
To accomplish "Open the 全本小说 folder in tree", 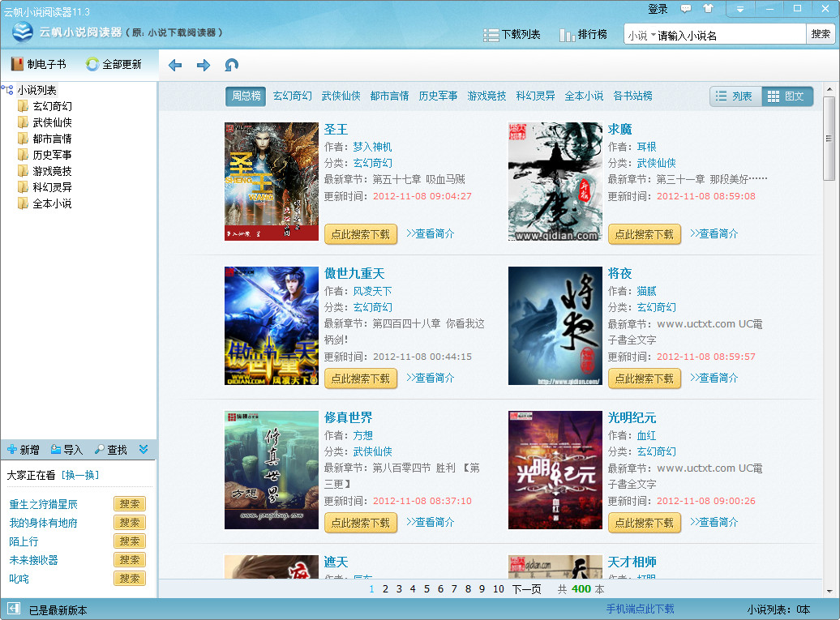I will (x=52, y=203).
